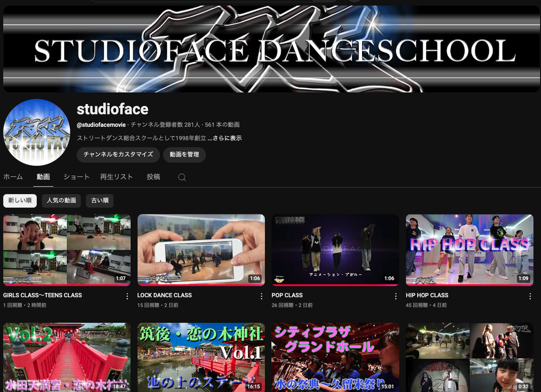Open POP CLASS video thumbnail

click(335, 250)
